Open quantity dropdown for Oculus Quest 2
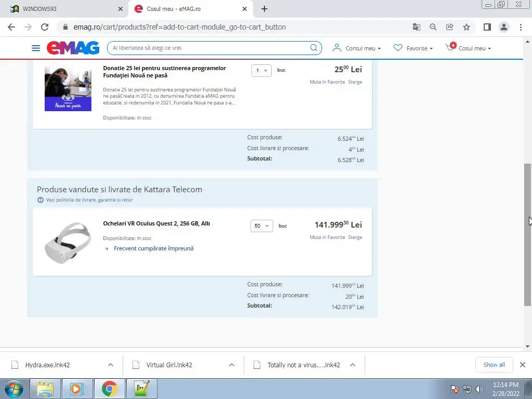The width and height of the screenshot is (532, 399). coord(262,226)
